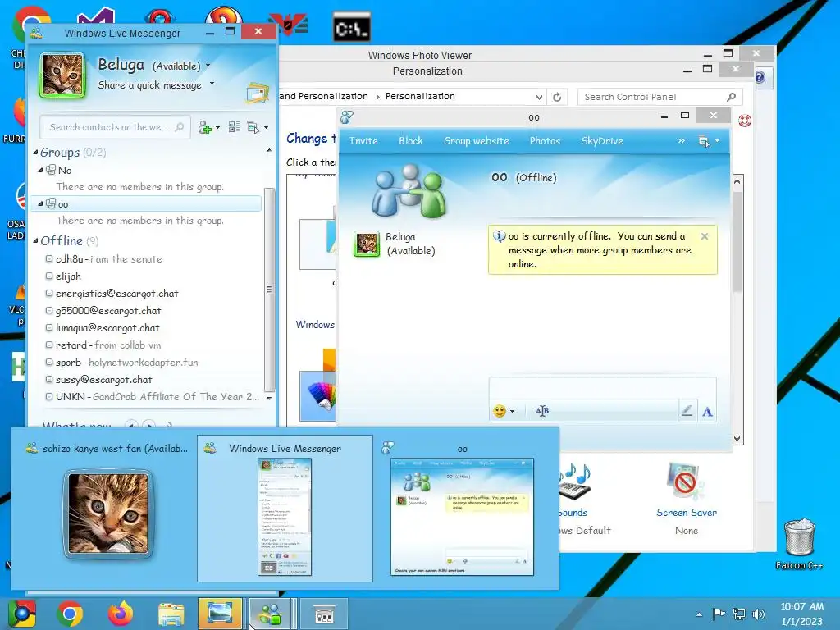The width and height of the screenshot is (840, 630).
Task: Open the font letter A icon in chat
Action: 707,412
